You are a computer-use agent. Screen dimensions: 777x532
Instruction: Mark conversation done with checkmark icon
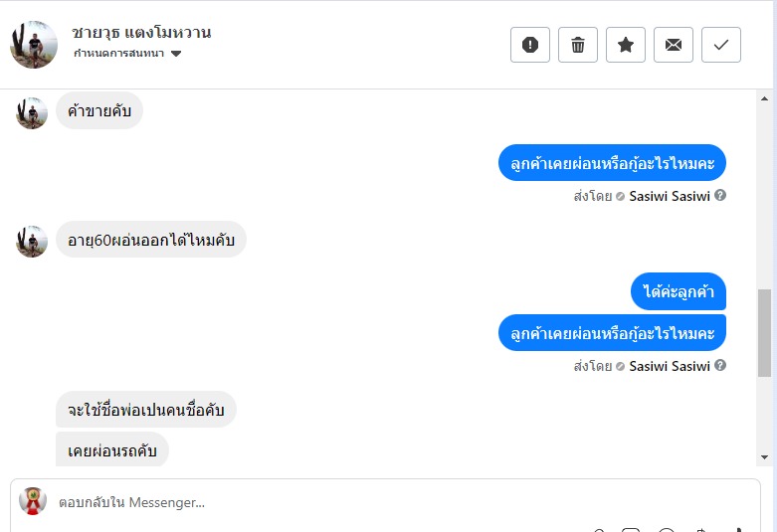pos(721,45)
